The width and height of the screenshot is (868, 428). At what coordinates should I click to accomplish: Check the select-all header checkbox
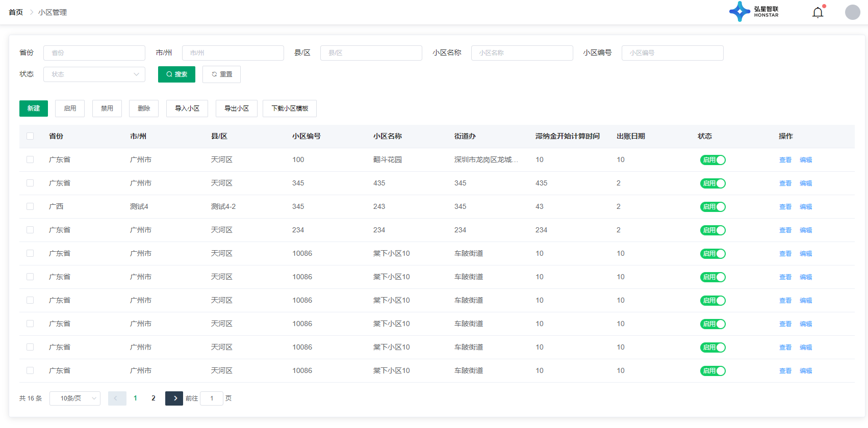tap(30, 136)
